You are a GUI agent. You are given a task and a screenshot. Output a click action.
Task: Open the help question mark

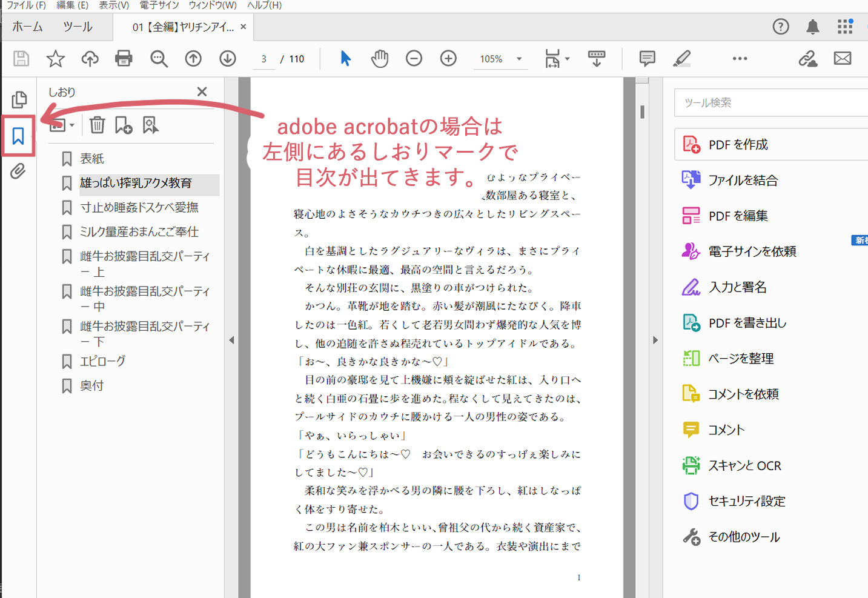pyautogui.click(x=781, y=27)
